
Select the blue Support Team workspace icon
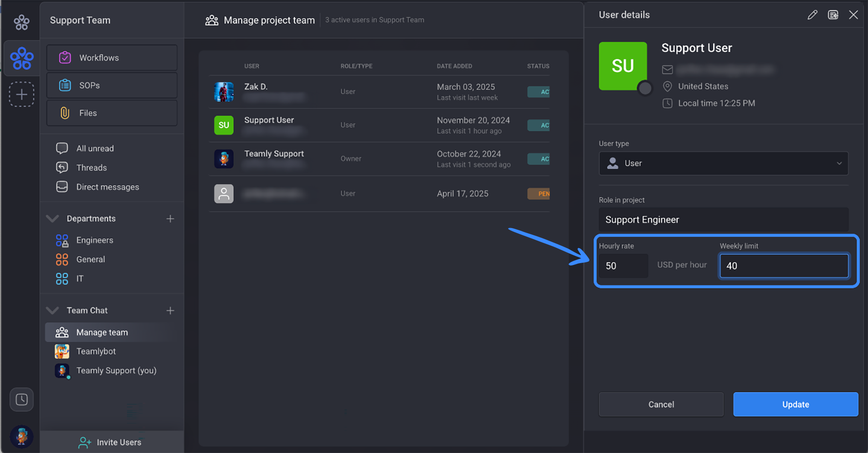pyautogui.click(x=21, y=58)
